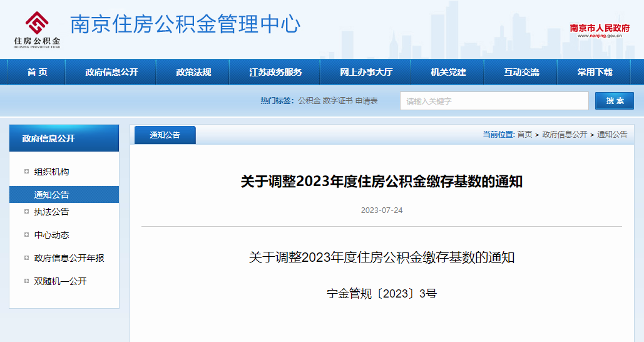The height and width of the screenshot is (342, 644).
Task: Open the 首页 navigation menu item
Action: coord(37,72)
